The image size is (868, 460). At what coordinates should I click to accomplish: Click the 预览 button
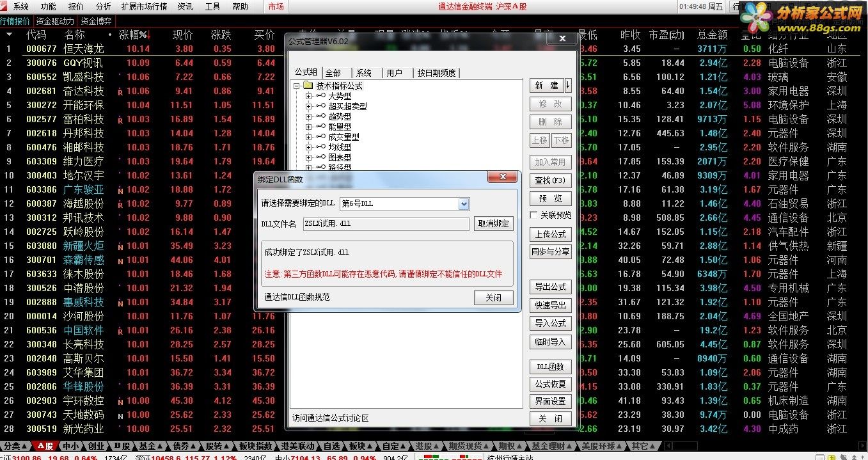point(550,198)
